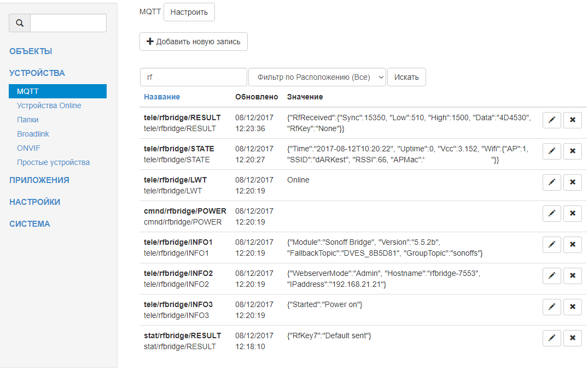Open the location filter dropdown
Image resolution: width=588 pixels, height=371 pixels.
317,77
